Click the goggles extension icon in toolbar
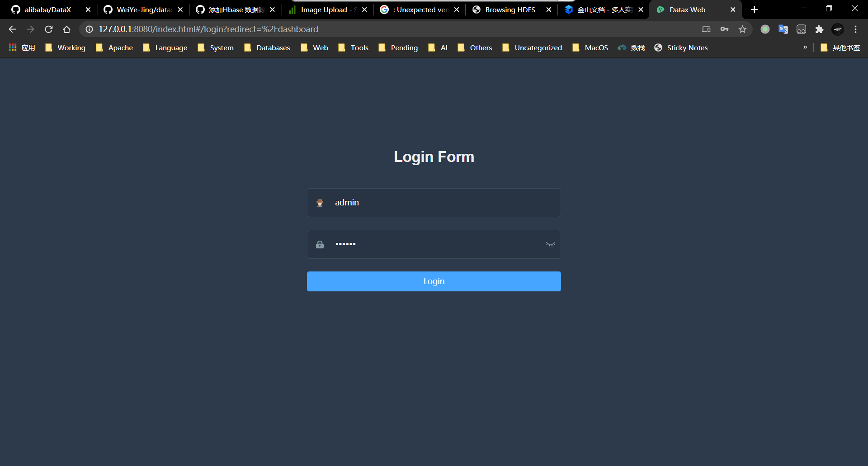The width and height of the screenshot is (868, 466). point(801,29)
